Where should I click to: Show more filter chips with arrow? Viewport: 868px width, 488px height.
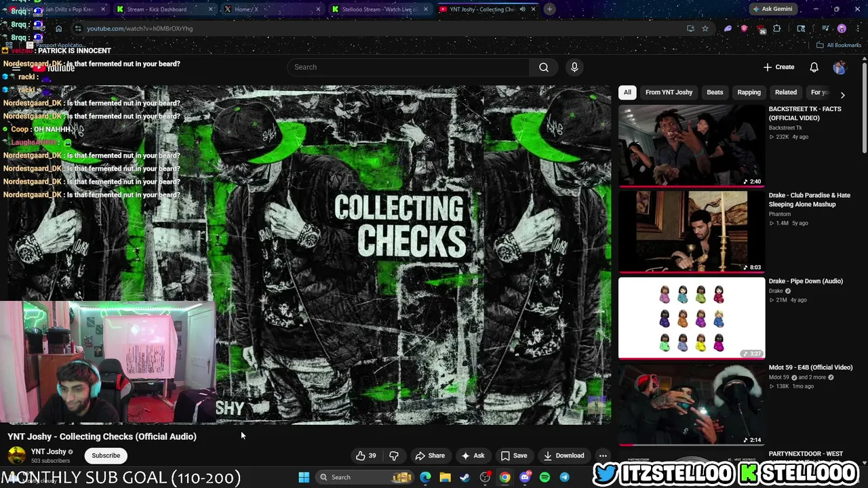coord(842,95)
